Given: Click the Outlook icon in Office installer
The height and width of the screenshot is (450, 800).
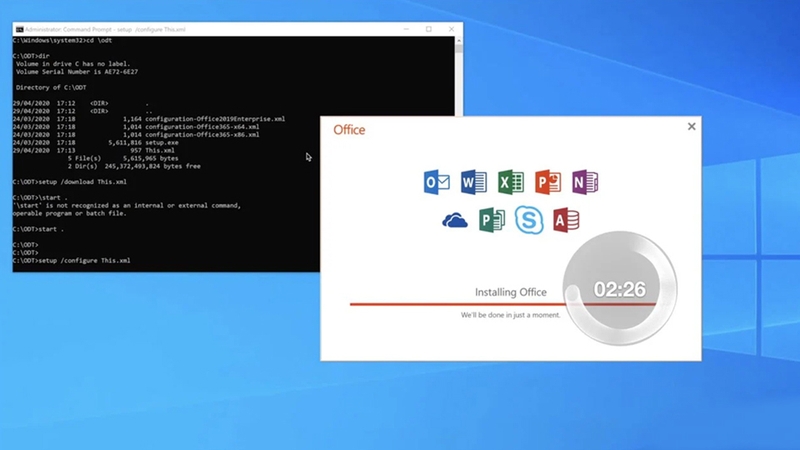Looking at the screenshot, I should [x=437, y=182].
